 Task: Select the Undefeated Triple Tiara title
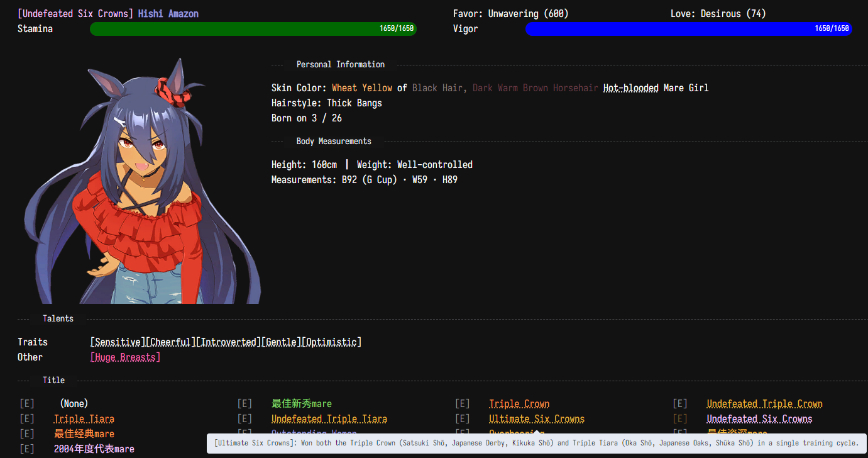(329, 419)
